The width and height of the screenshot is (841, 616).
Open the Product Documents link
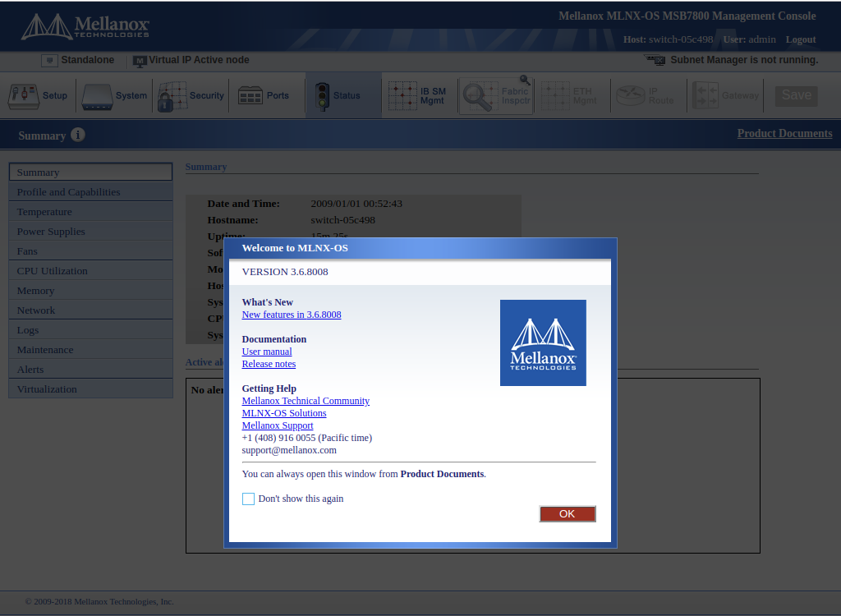pos(784,133)
